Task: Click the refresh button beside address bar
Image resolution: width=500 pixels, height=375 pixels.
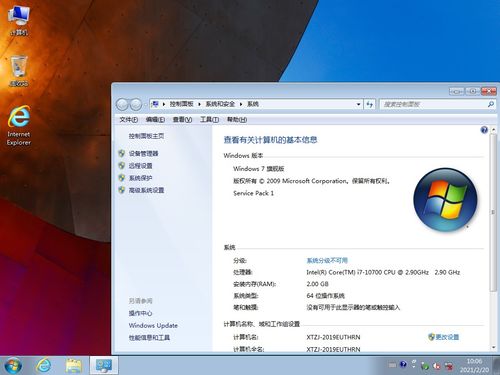Action: pyautogui.click(x=369, y=104)
